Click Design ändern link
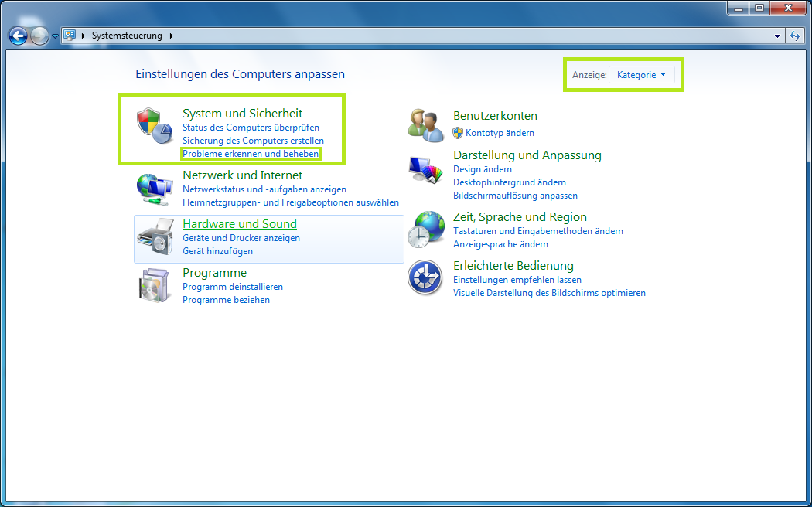 point(482,169)
